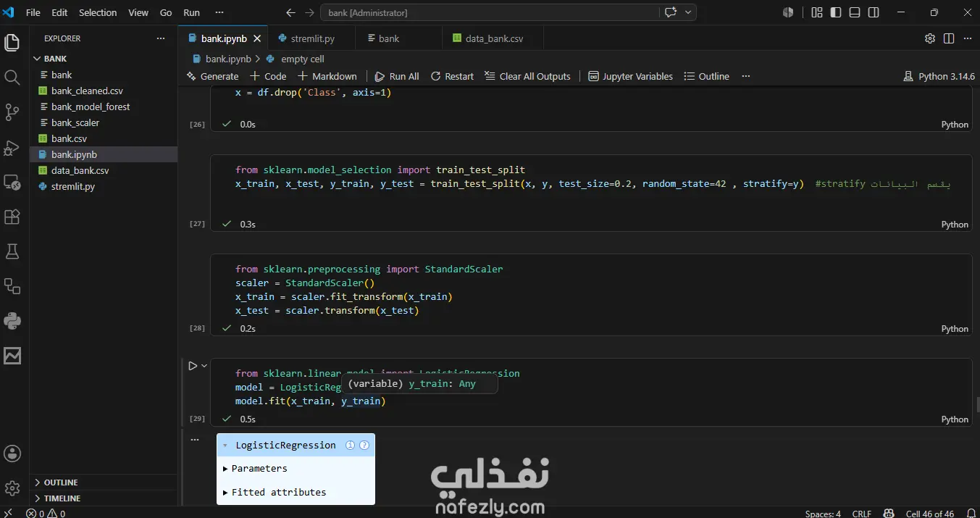This screenshot has width=980, height=518.
Task: Toggle the bottom panel
Action: (855, 12)
